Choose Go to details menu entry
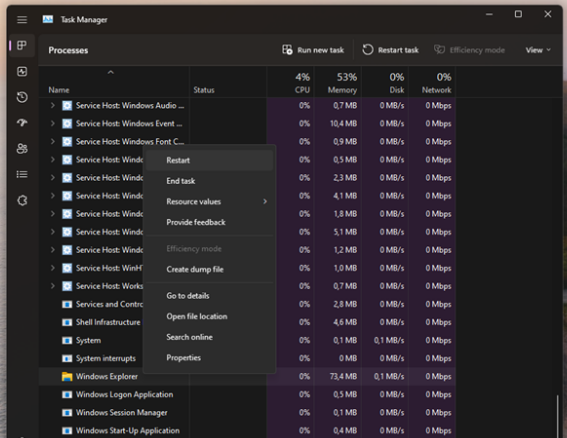The height and width of the screenshot is (438, 567). click(x=209, y=296)
